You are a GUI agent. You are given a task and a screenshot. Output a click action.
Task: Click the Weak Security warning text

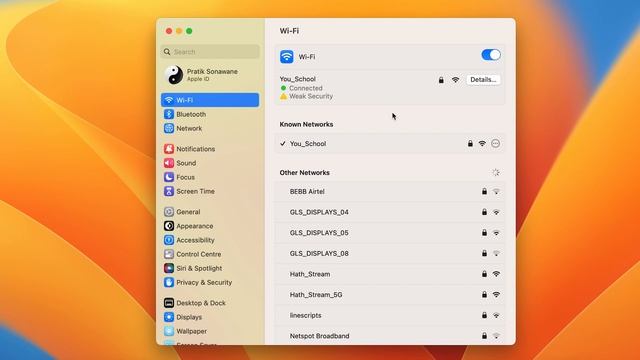(x=311, y=96)
